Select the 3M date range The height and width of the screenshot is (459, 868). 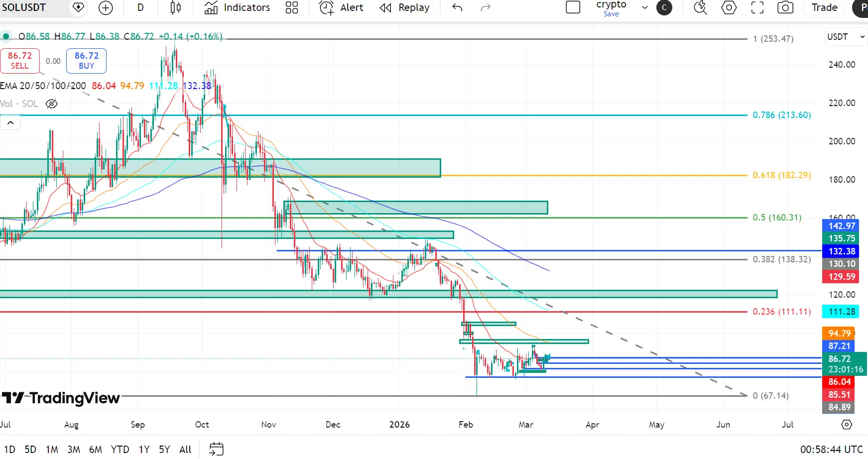[x=74, y=450]
